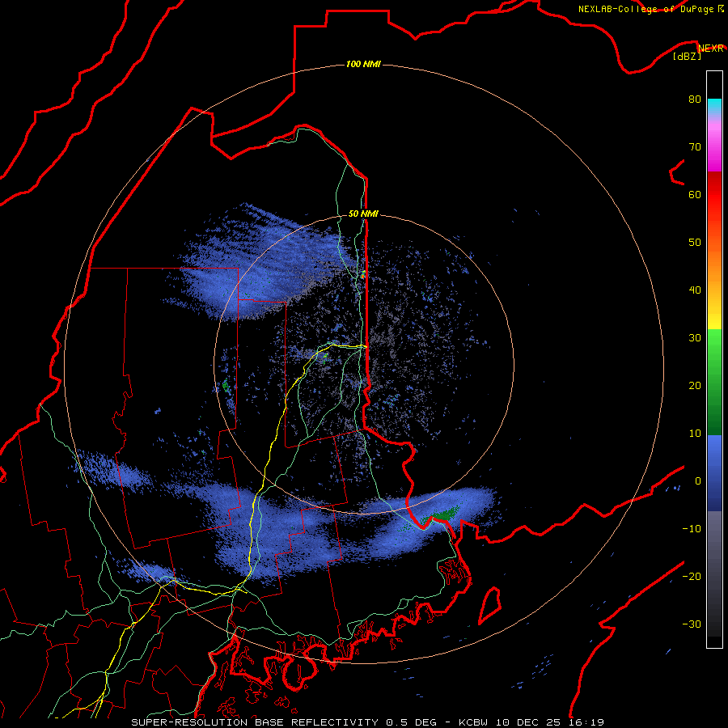Click the 0 value on the dBZ scale

click(x=698, y=481)
